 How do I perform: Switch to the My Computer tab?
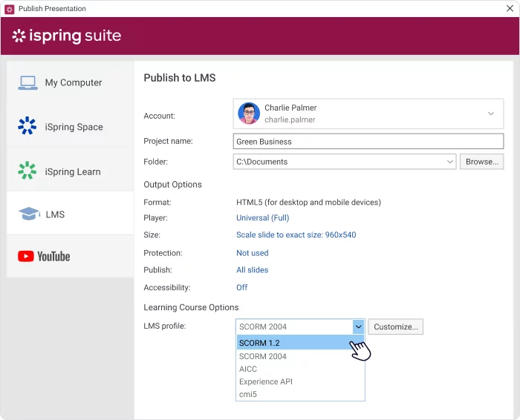(x=71, y=82)
